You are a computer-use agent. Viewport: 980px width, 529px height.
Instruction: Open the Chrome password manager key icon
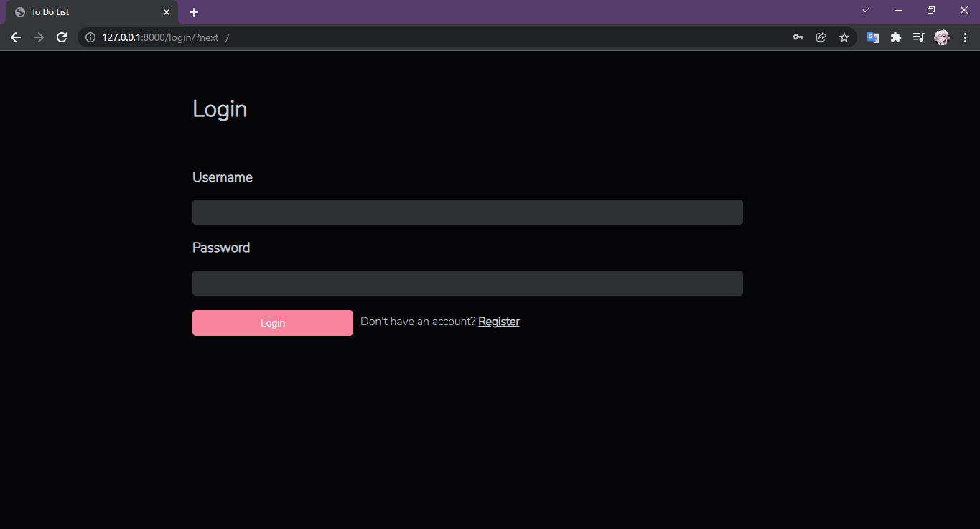click(798, 37)
